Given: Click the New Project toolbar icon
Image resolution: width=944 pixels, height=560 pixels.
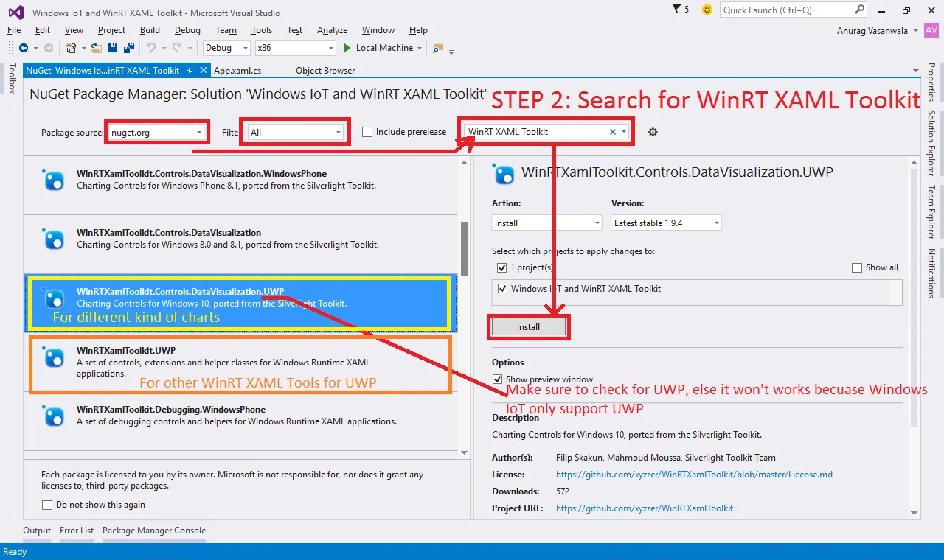Looking at the screenshot, I should coord(72,48).
